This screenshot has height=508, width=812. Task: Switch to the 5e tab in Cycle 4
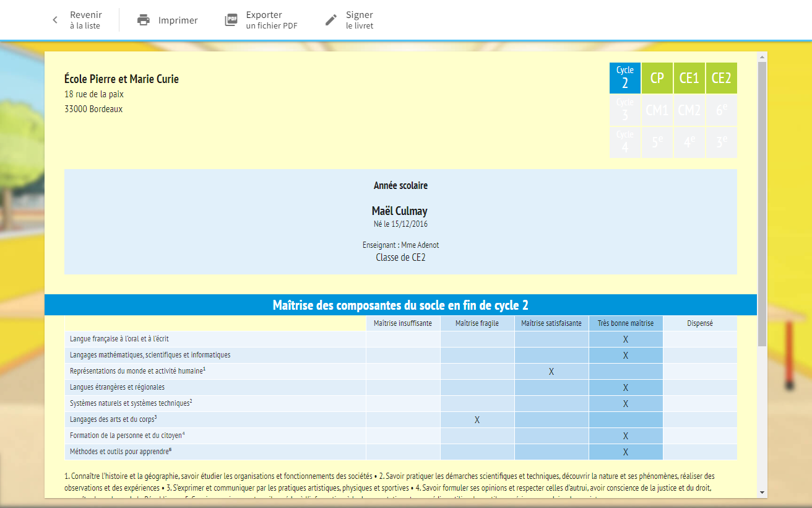657,142
